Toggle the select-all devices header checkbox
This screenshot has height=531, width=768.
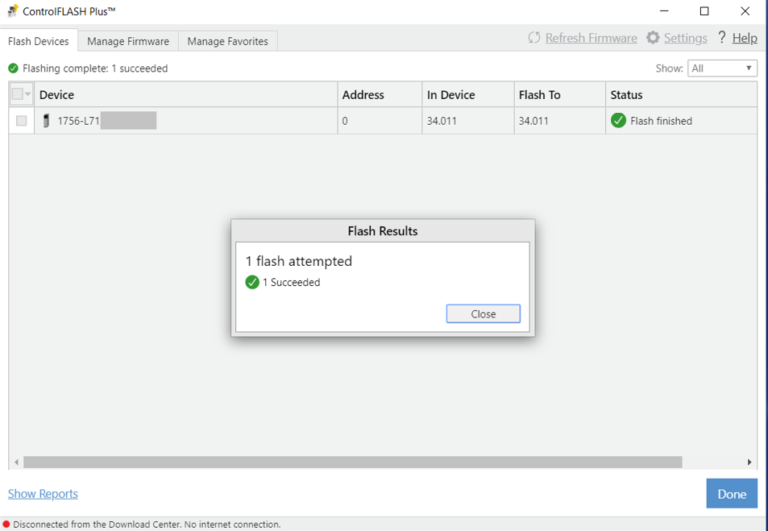pyautogui.click(x=17, y=94)
